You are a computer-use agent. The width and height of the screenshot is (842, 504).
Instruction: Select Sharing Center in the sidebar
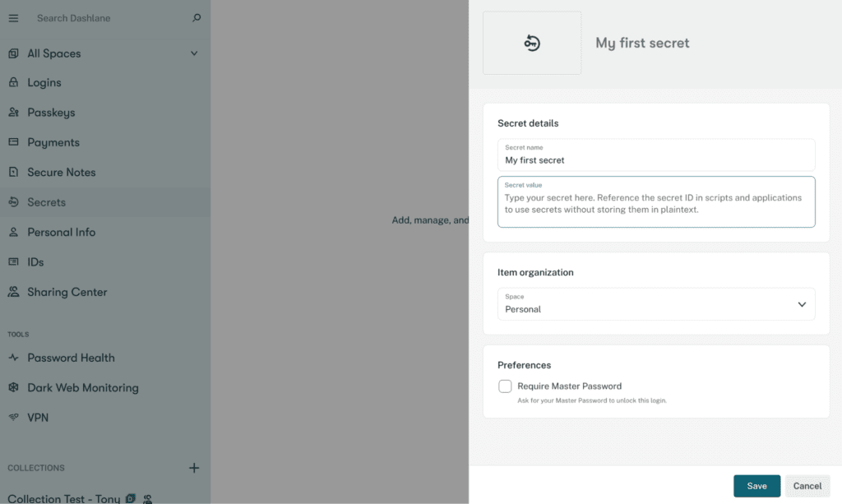[12, 291]
